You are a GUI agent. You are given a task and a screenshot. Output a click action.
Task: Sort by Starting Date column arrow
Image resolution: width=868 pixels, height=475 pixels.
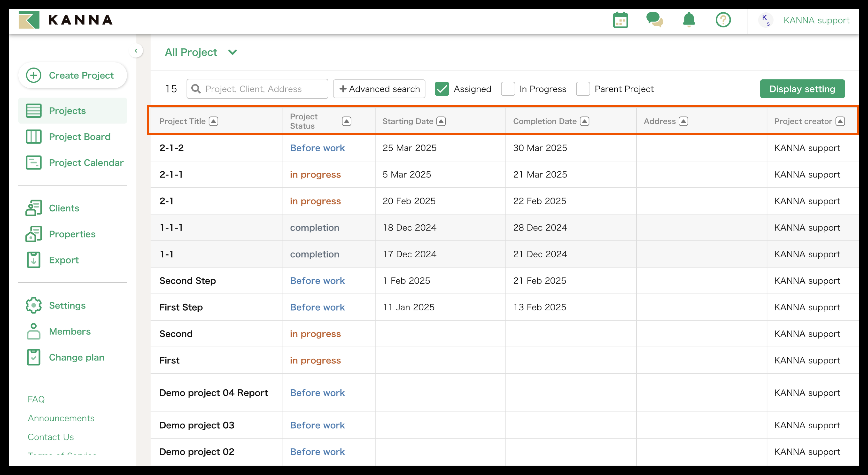441,121
